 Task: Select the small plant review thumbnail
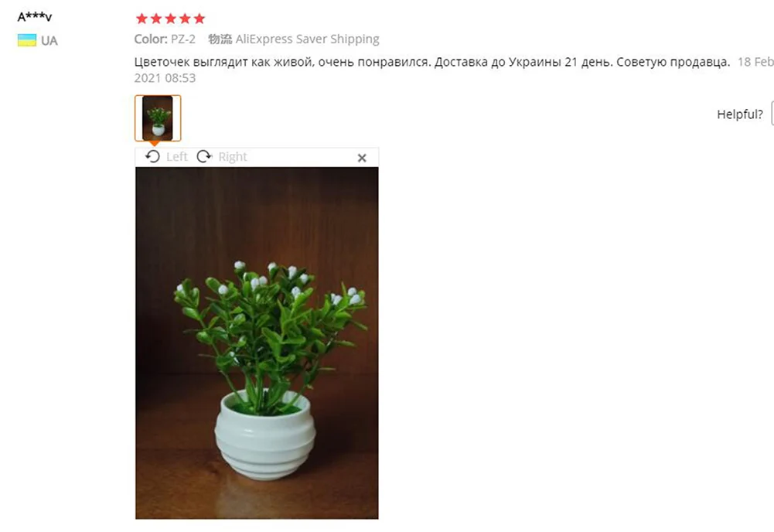[x=158, y=118]
